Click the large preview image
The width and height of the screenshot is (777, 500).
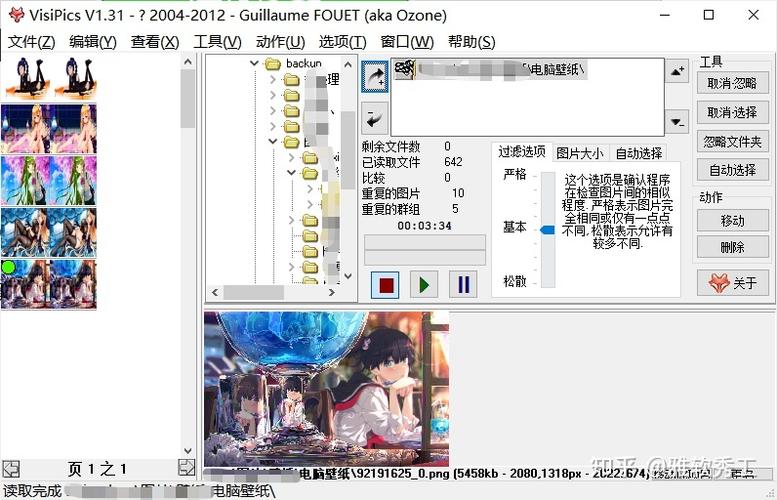(x=327, y=388)
